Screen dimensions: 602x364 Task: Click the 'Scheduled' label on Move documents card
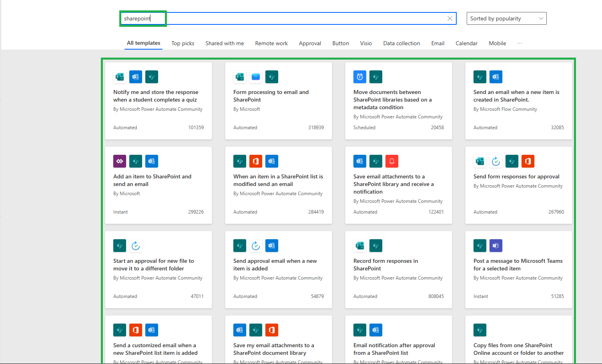coord(364,128)
